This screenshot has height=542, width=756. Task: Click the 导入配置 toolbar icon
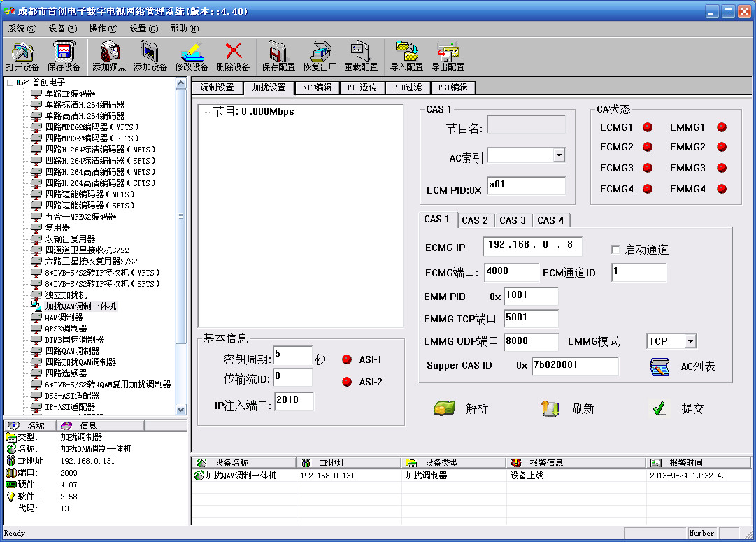click(x=406, y=51)
